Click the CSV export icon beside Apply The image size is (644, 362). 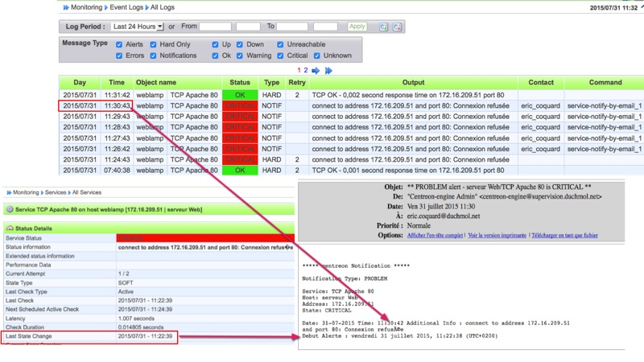click(384, 27)
